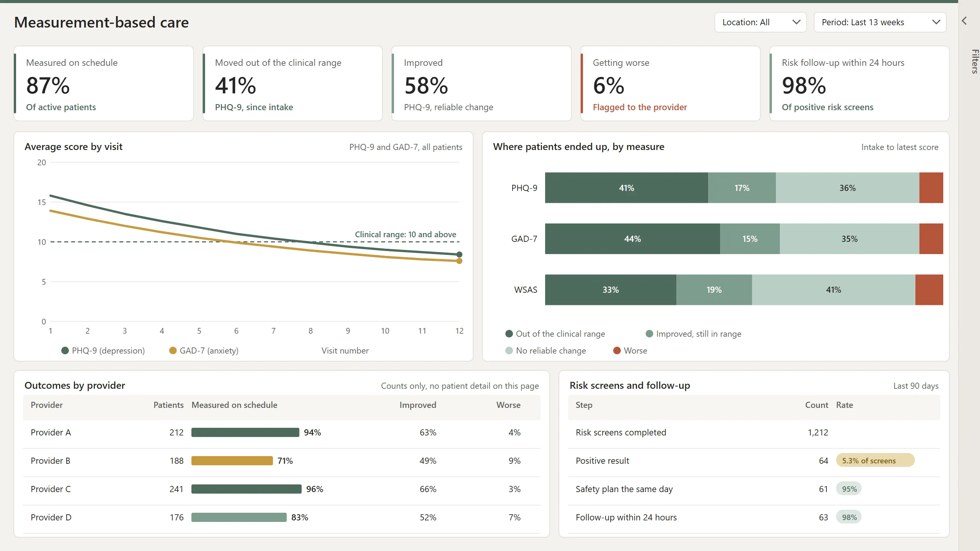Click Provider A 94% schedule bar
The height and width of the screenshot is (551, 980).
click(245, 432)
